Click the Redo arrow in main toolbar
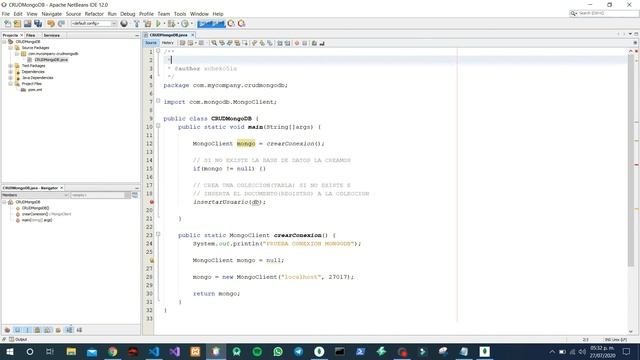Screen dimensions: 640x360 point(61,24)
